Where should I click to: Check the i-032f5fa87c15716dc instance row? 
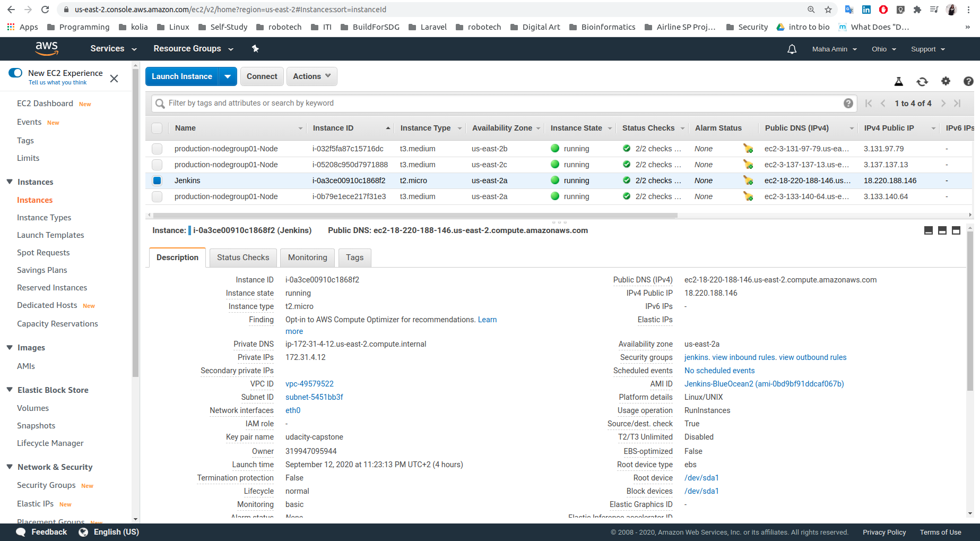157,149
